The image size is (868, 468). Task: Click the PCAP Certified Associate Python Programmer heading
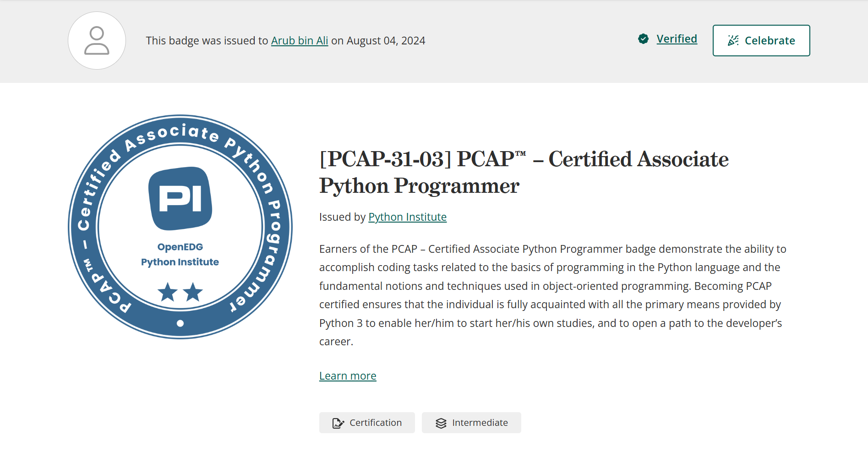pyautogui.click(x=524, y=172)
